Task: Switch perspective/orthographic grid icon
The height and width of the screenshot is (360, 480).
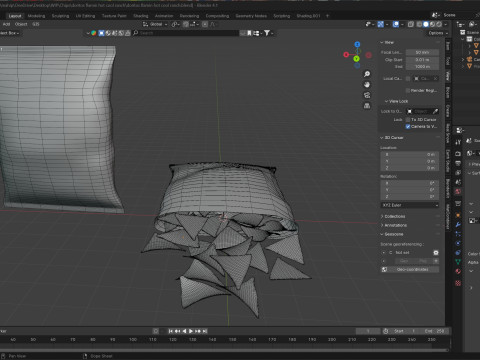Action: [367, 106]
